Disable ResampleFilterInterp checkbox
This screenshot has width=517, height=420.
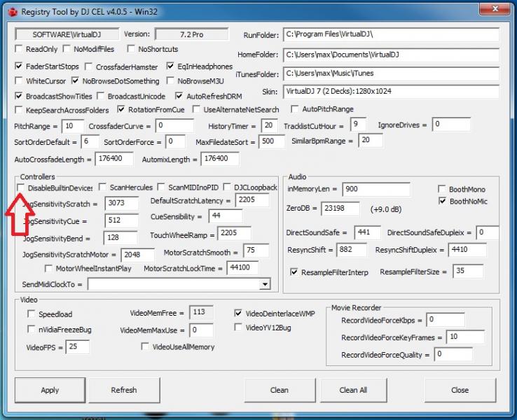coord(294,272)
